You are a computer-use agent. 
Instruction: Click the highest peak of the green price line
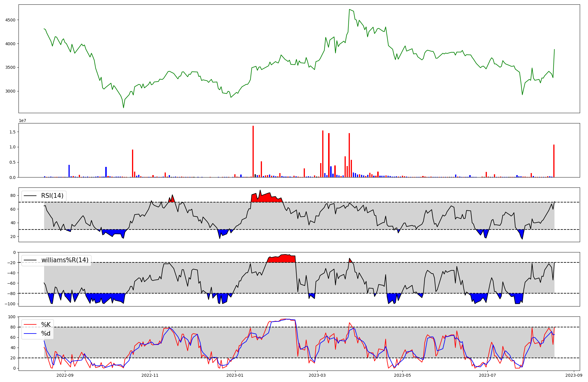(349, 9)
